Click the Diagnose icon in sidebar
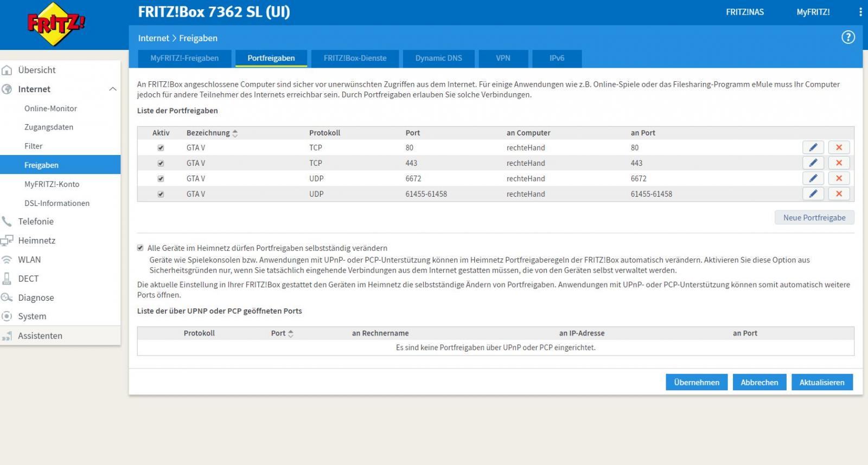This screenshot has width=868, height=465. [x=7, y=298]
